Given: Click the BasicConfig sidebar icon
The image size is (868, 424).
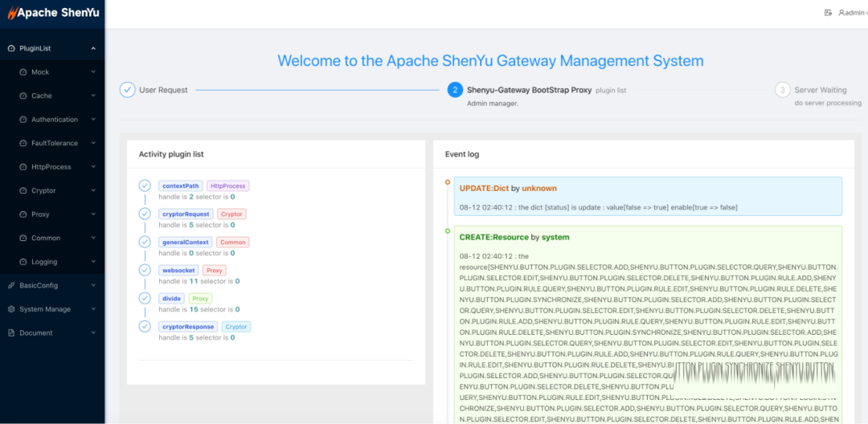Looking at the screenshot, I should tap(11, 286).
